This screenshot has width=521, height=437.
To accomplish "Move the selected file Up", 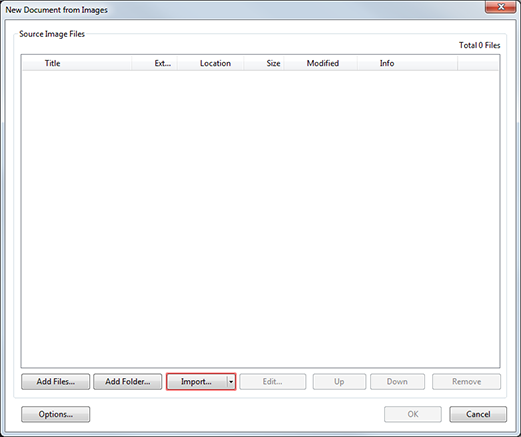I will click(x=339, y=381).
